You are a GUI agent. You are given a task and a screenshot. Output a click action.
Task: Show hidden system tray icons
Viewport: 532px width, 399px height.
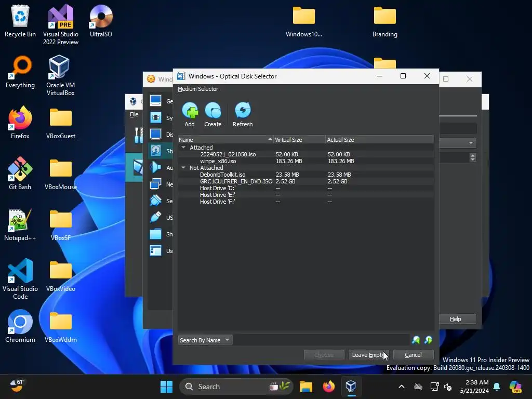402,387
